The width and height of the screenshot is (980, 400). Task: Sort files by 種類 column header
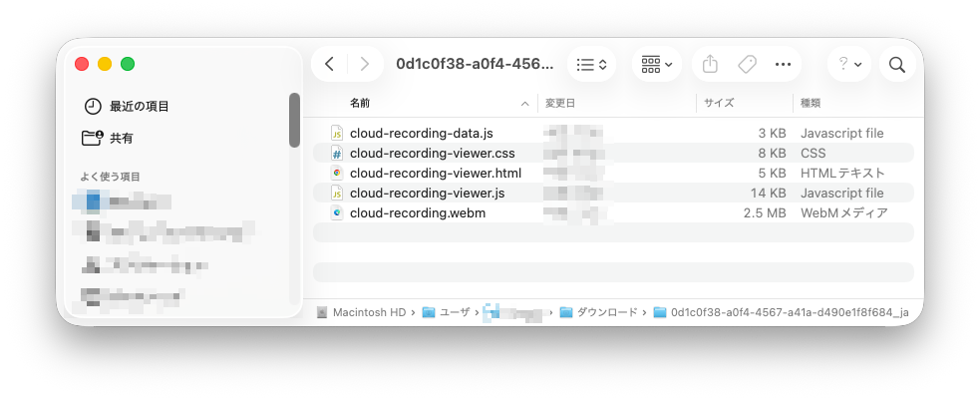click(810, 103)
